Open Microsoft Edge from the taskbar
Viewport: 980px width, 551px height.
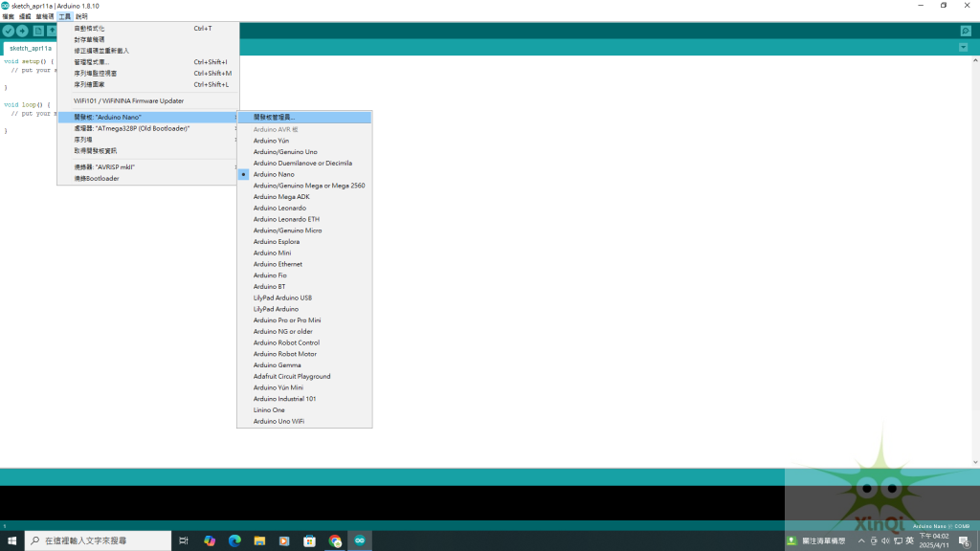pyautogui.click(x=234, y=541)
